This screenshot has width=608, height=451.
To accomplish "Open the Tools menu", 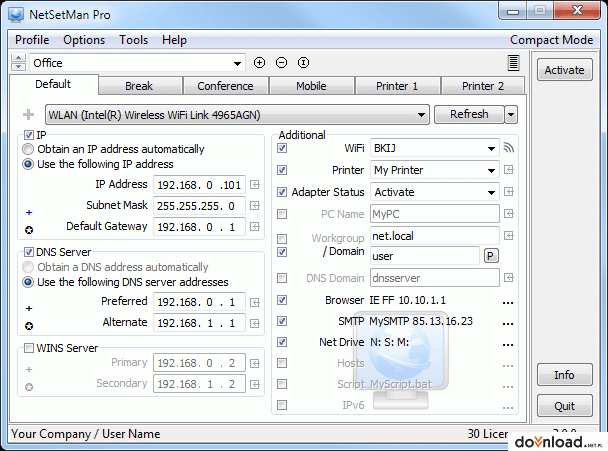I will (x=133, y=40).
